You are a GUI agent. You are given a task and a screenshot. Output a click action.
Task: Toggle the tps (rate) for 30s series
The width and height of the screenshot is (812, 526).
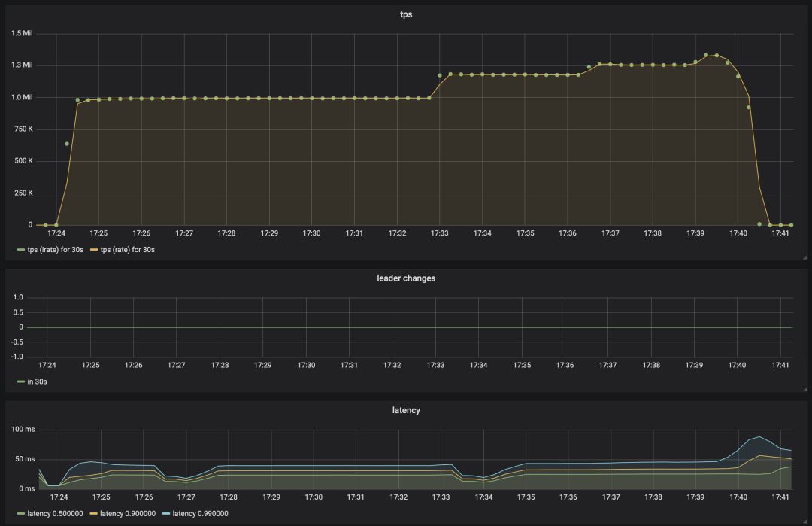[x=126, y=249]
